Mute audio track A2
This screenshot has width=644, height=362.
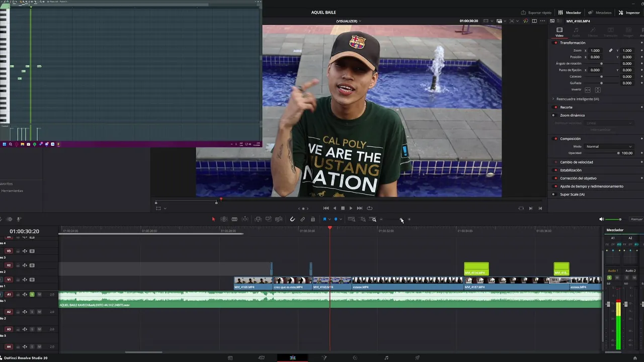[39, 312]
